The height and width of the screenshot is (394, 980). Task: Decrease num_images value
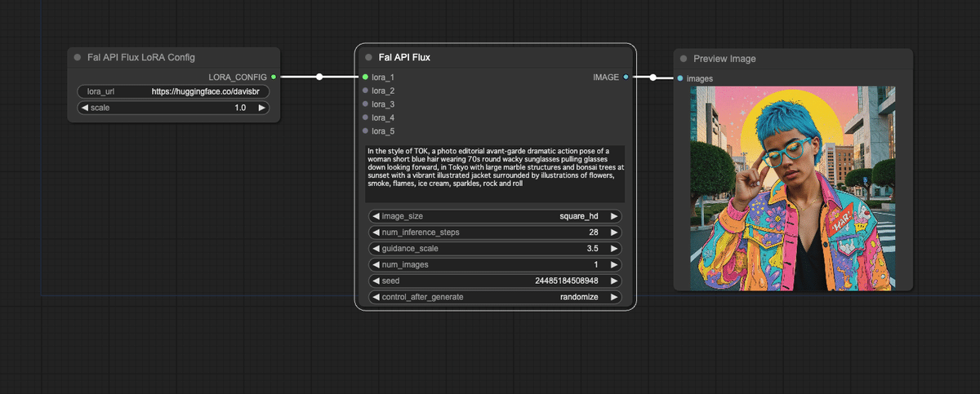tap(376, 264)
